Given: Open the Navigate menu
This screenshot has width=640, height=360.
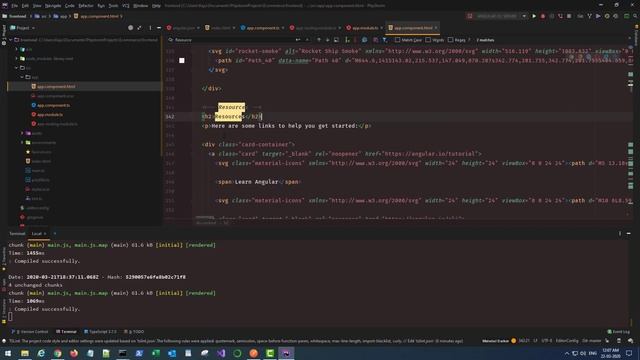Looking at the screenshot, I should click(x=53, y=6).
